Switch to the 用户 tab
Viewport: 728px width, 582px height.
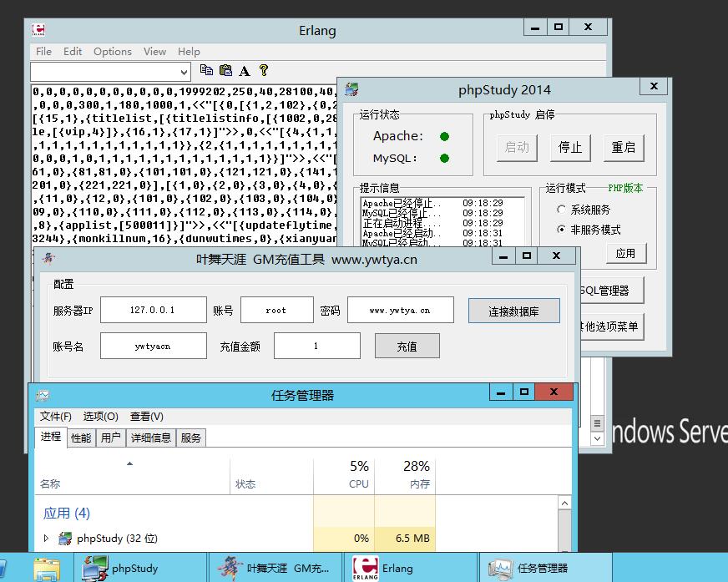point(110,438)
